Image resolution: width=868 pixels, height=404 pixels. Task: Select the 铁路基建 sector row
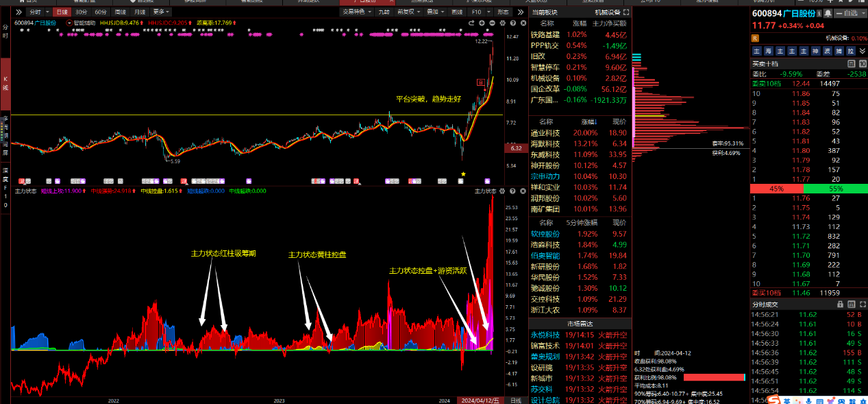pyautogui.click(x=580, y=34)
